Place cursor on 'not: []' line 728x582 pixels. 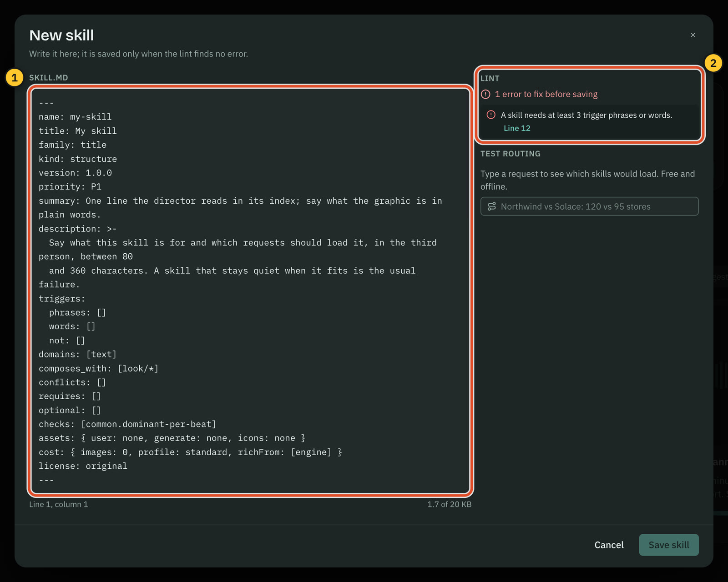(67, 341)
